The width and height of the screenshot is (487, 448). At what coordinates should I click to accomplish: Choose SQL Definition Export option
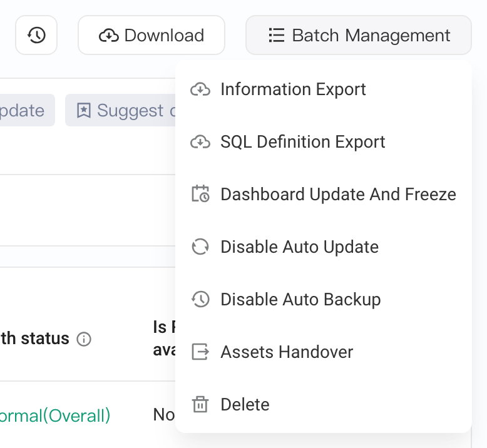pos(324,142)
